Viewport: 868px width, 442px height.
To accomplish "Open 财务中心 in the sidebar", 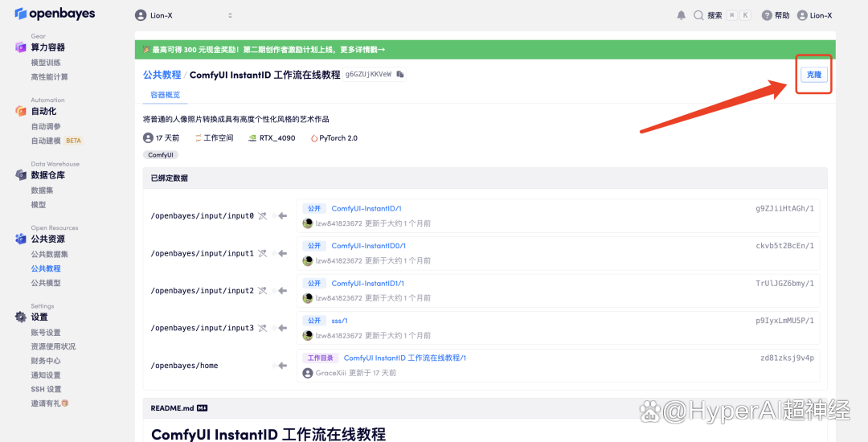I will (x=46, y=361).
